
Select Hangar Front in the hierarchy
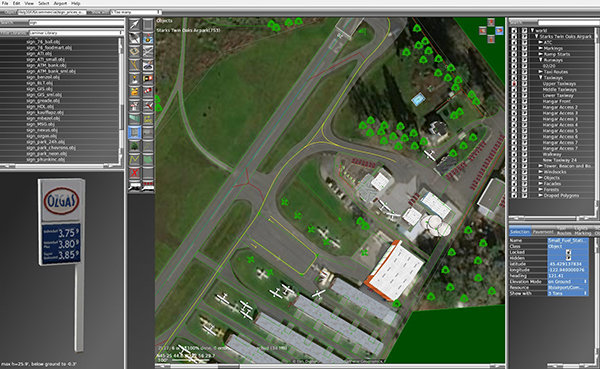click(x=556, y=101)
